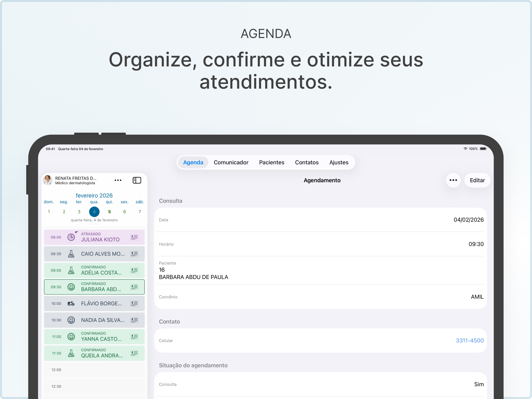This screenshot has height=399, width=532.
Task: Open the Pacientes tab
Action: pyautogui.click(x=271, y=162)
